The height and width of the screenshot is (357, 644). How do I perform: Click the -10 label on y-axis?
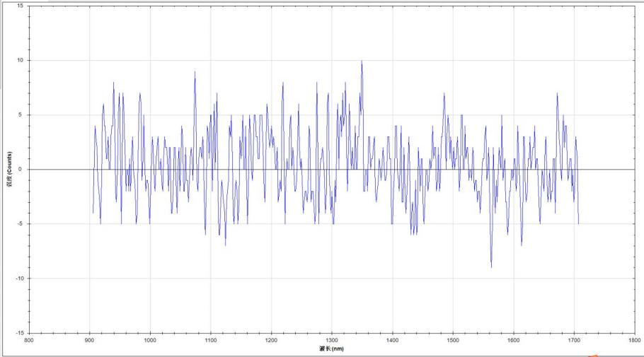[18, 278]
